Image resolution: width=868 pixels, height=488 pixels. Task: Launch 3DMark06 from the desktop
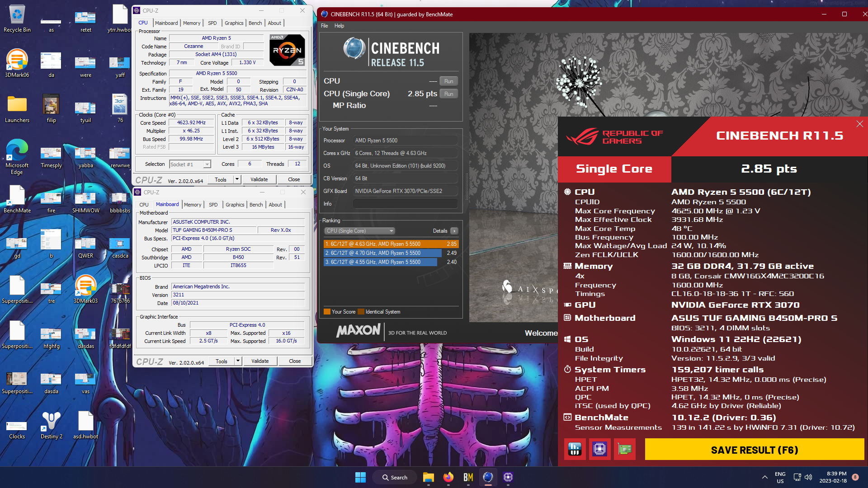click(17, 63)
